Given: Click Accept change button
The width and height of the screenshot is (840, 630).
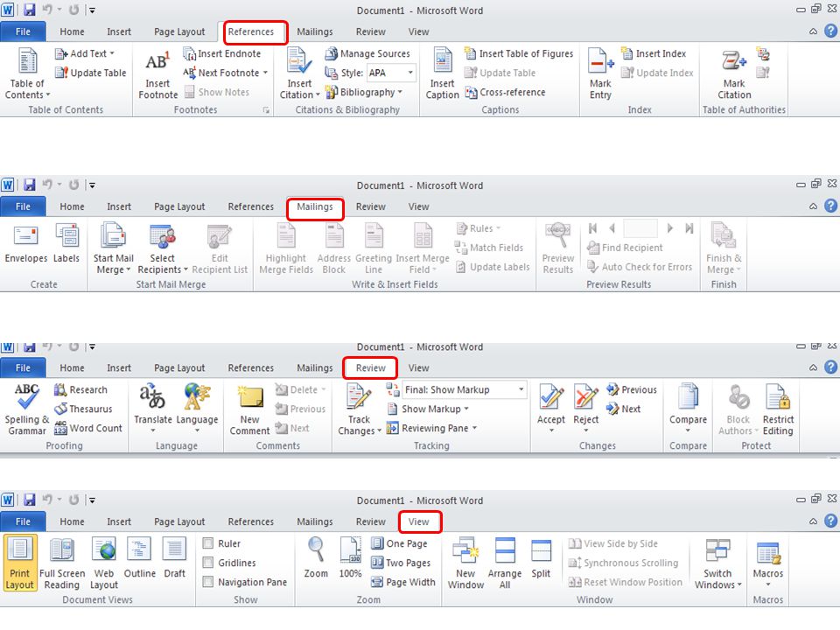Looking at the screenshot, I should [551, 409].
